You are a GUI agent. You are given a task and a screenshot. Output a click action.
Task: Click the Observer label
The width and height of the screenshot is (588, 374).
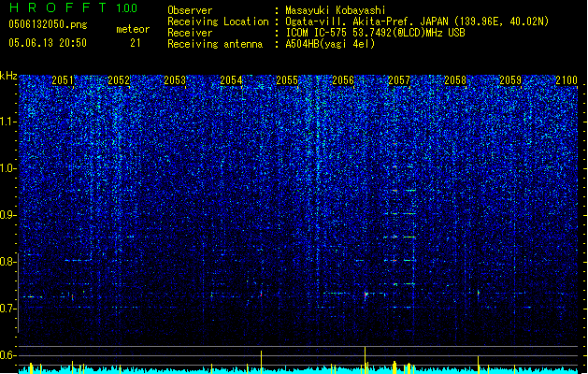(190, 10)
